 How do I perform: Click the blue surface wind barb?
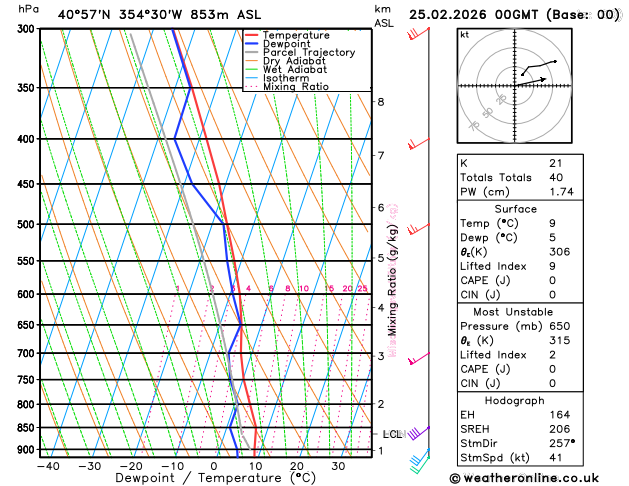coord(420,457)
